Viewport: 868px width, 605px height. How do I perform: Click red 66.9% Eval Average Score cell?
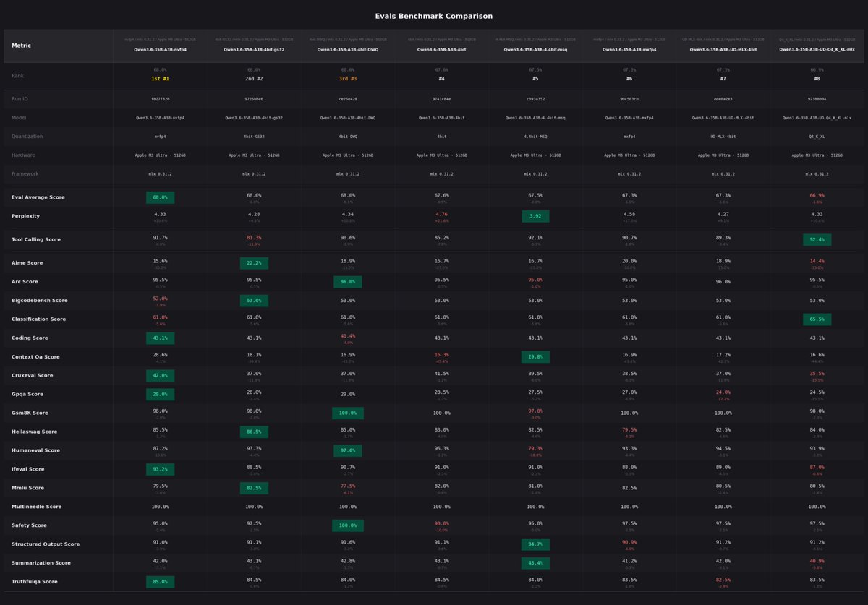[817, 195]
